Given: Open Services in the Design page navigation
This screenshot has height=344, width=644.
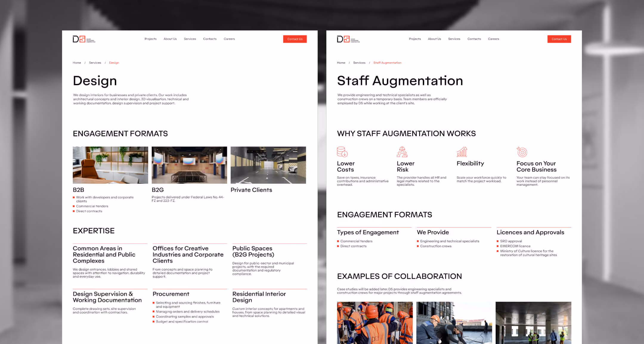Looking at the screenshot, I should [190, 39].
